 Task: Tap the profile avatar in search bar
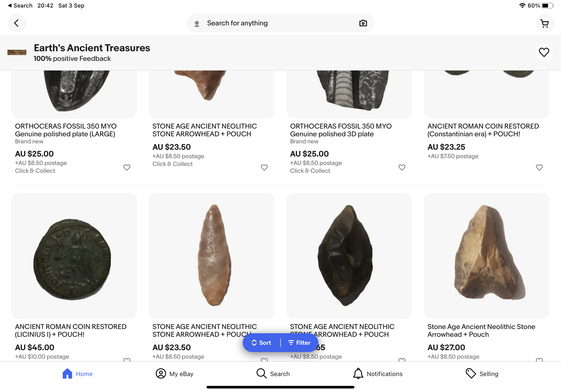(x=197, y=23)
